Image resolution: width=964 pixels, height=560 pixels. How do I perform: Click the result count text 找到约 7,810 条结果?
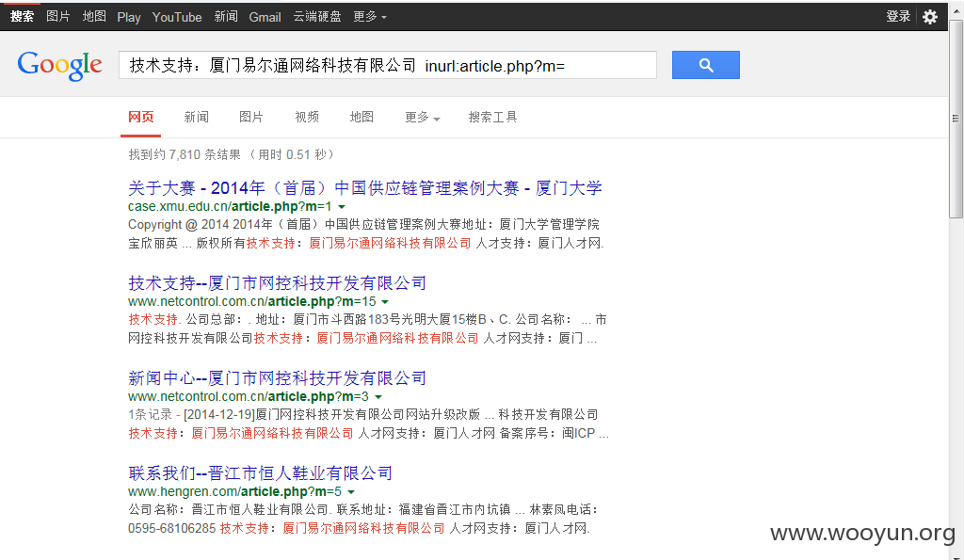(185, 155)
